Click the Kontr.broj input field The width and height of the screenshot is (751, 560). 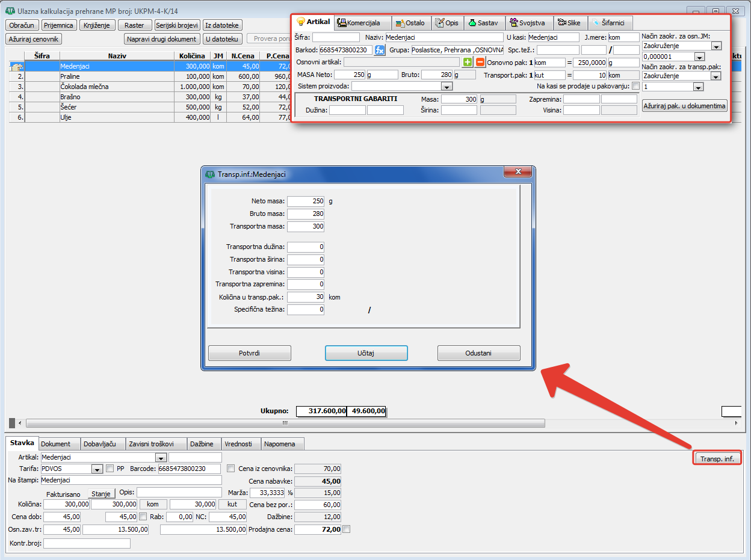87,543
